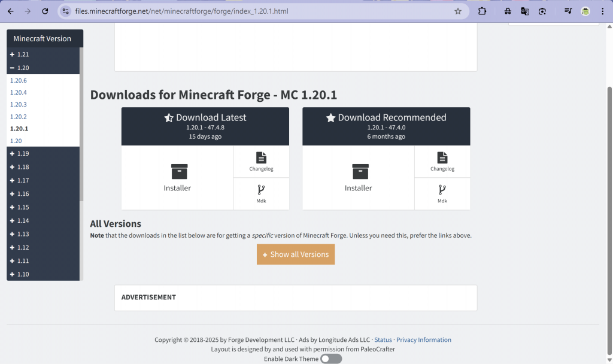Viewport: 613px width, 364px height.
Task: Expand the 1.21 version group
Action: [43, 54]
